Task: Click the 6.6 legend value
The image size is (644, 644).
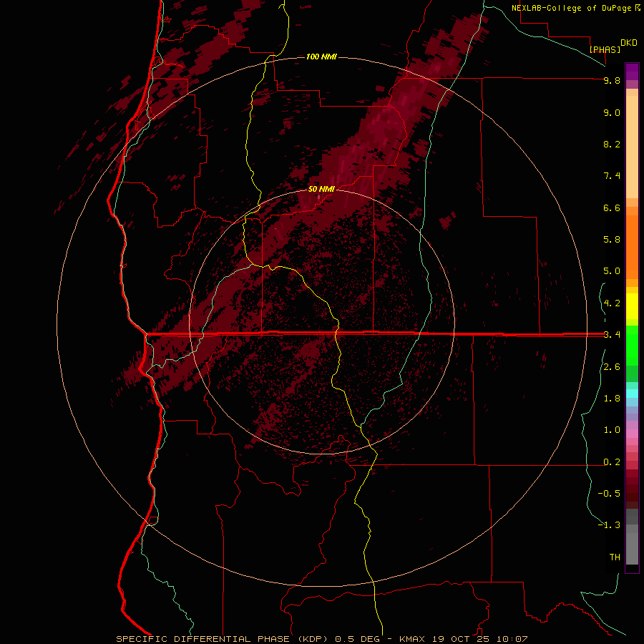Action: coord(612,208)
